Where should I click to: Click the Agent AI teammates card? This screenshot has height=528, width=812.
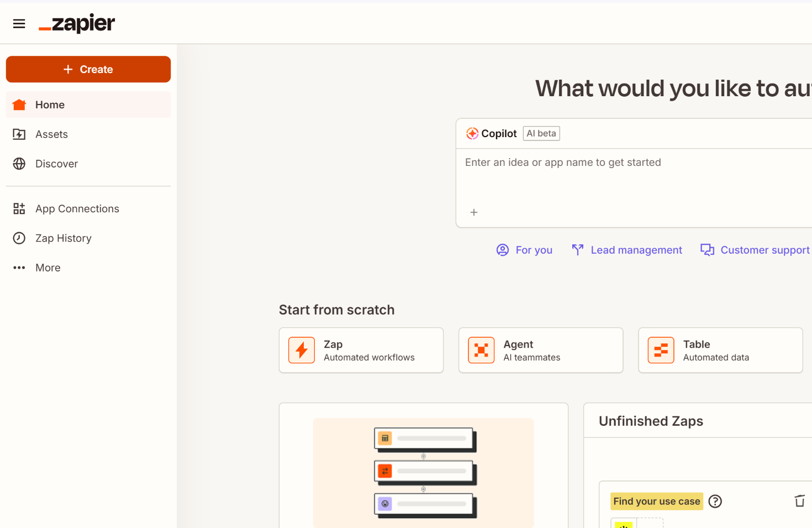pos(541,351)
